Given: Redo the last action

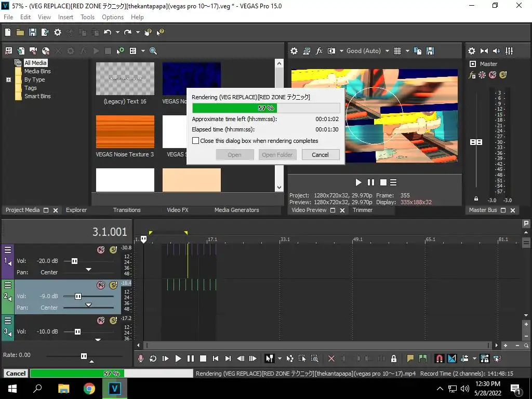Looking at the screenshot, I should click(128, 32).
